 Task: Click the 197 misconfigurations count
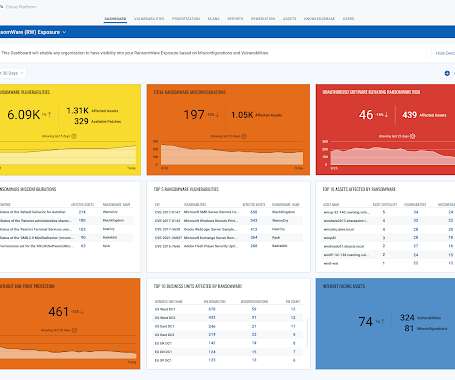point(194,115)
